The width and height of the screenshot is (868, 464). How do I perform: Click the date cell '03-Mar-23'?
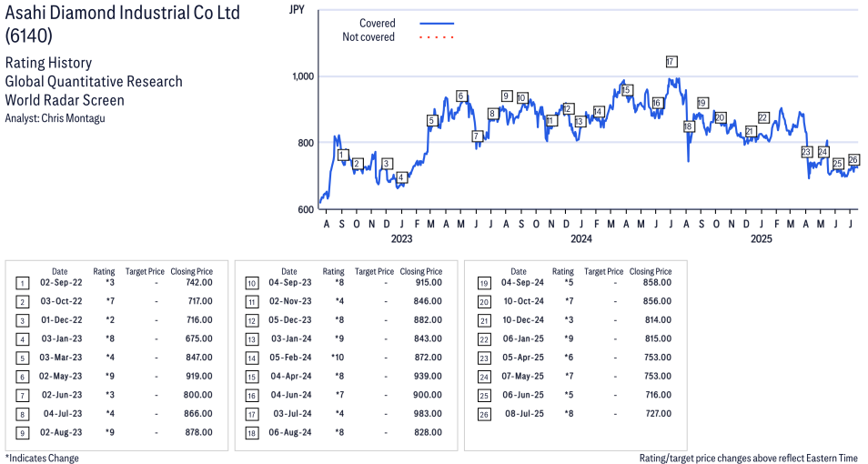coord(61,358)
